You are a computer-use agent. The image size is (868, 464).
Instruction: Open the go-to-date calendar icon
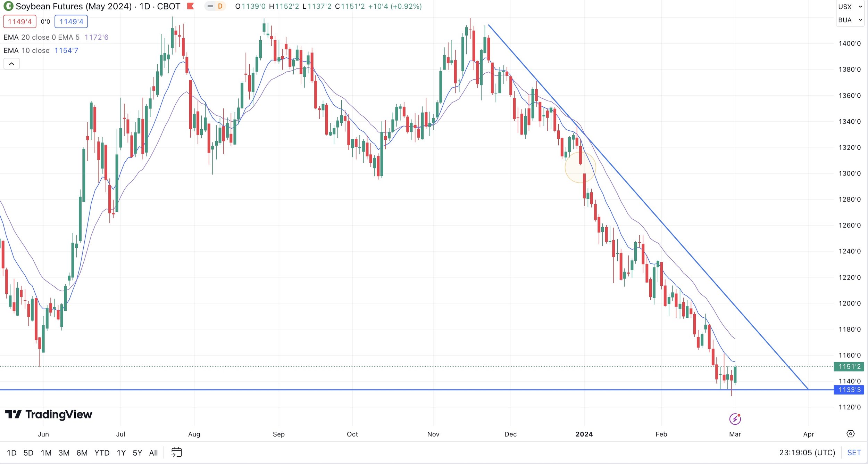coord(176,452)
